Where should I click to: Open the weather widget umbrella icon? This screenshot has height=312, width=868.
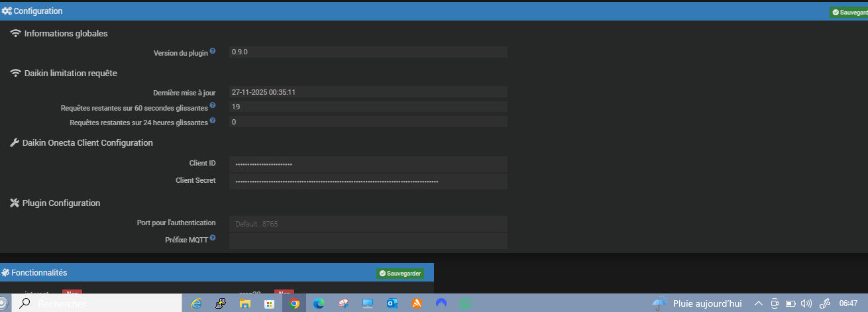click(x=659, y=303)
